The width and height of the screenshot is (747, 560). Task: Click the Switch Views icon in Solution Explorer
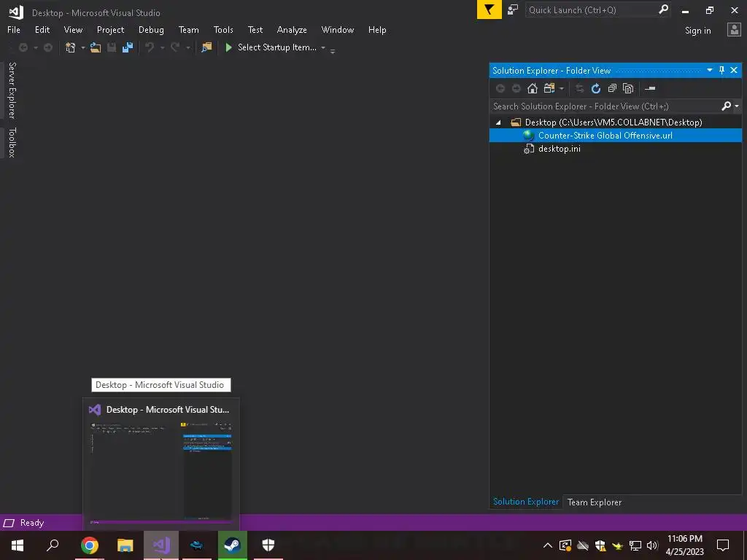[x=549, y=88]
